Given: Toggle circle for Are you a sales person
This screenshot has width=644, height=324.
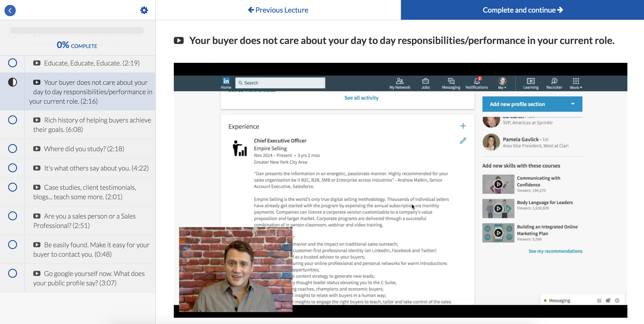Looking at the screenshot, I should point(13,216).
